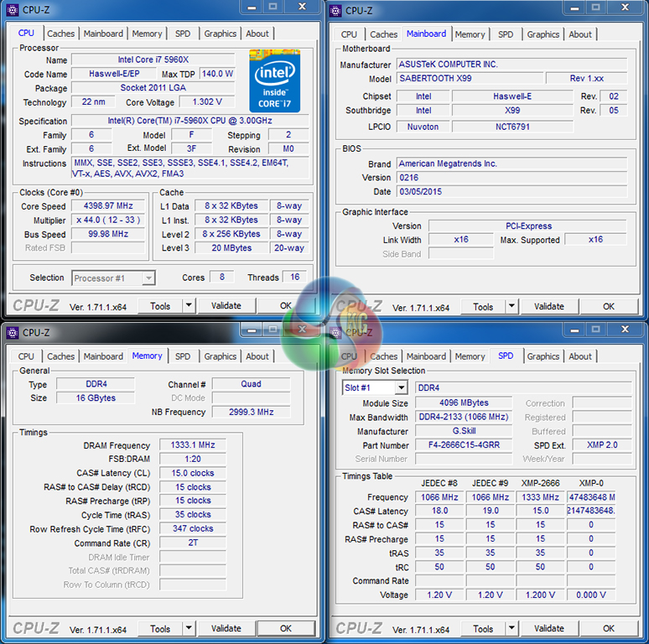The image size is (649, 644).
Task: Click the CPU-Z title bar icon in the SPD slot window
Action: (x=335, y=332)
